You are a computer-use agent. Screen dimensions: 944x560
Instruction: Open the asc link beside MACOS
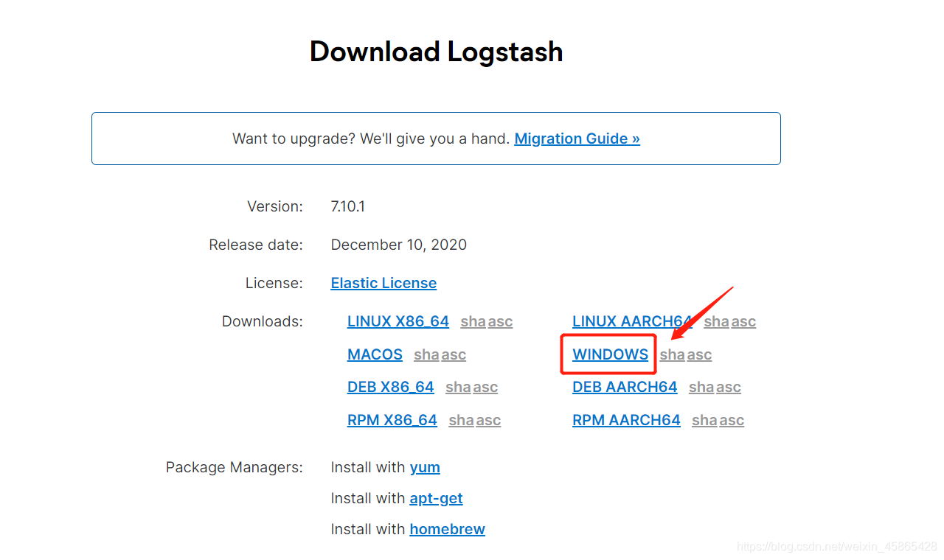coord(454,354)
